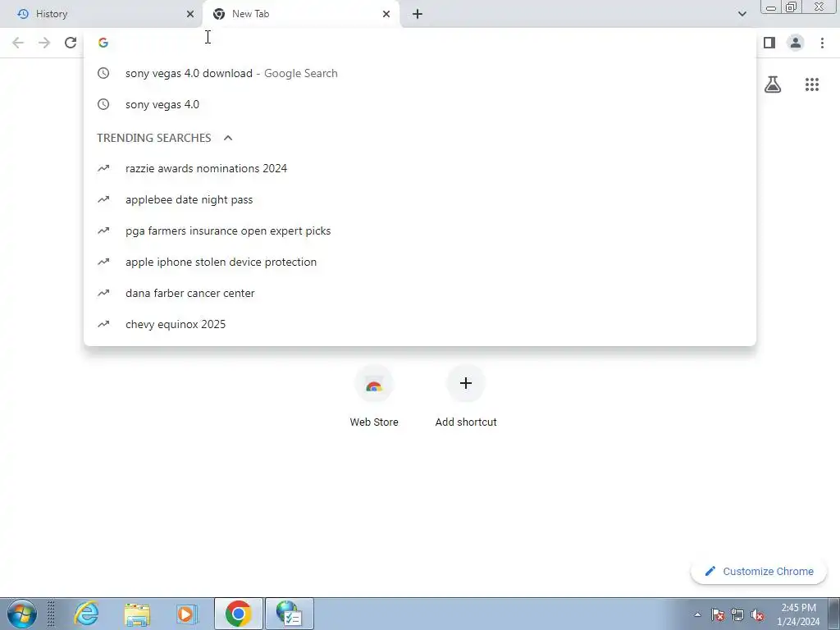Open the Web Store shortcut
Viewport: 840px width, 630px height.
[x=374, y=396]
